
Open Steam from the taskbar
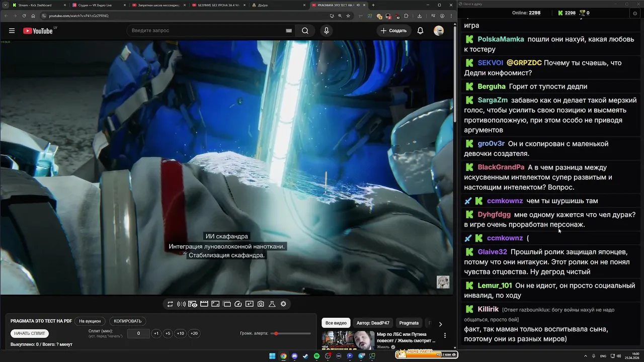tap(305, 356)
